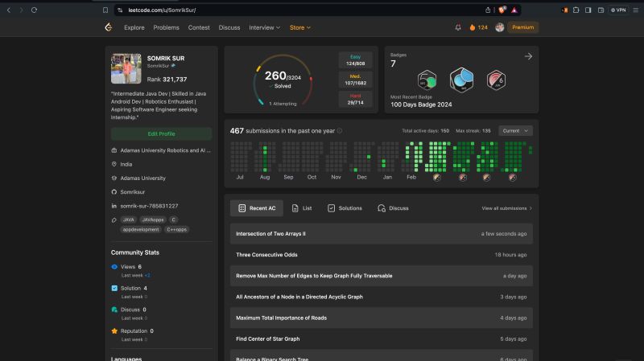Click the Solution stat icon
Image resolution: width=644 pixels, height=361 pixels.
click(x=114, y=289)
